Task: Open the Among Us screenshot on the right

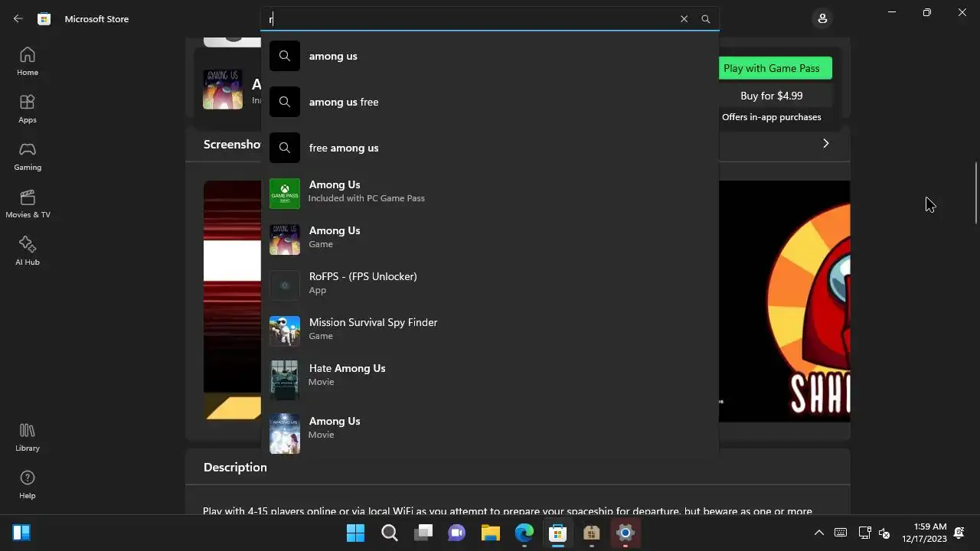Action: tap(784, 301)
